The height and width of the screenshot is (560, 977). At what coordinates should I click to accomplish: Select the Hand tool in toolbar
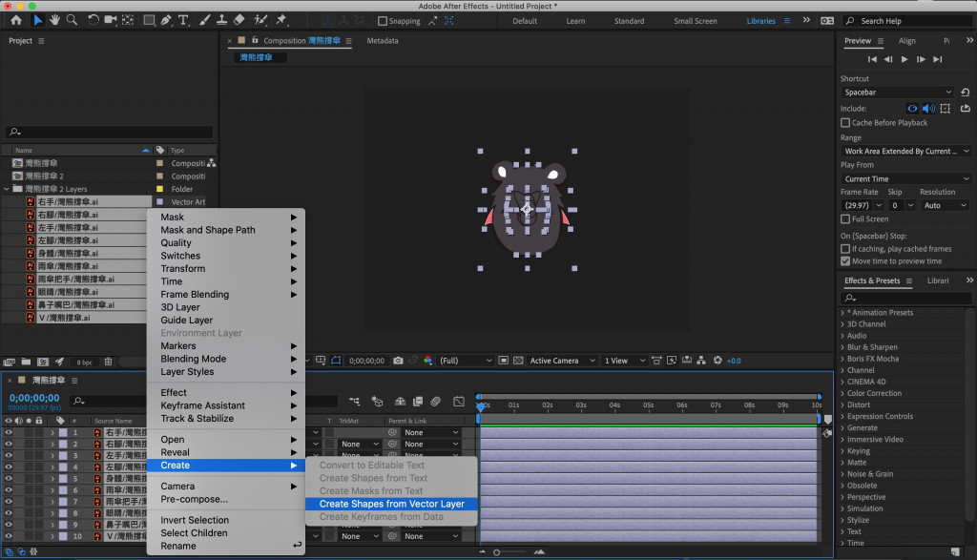(x=54, y=20)
